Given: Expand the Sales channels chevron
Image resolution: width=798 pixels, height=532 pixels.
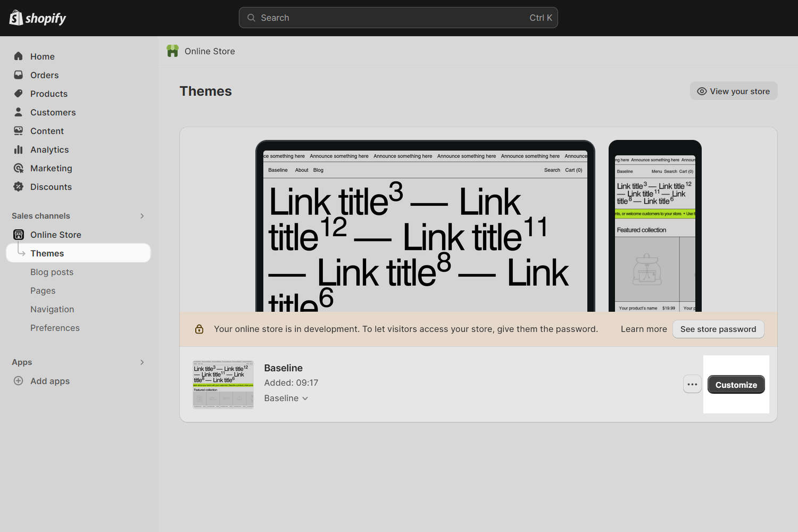Looking at the screenshot, I should pyautogui.click(x=142, y=215).
